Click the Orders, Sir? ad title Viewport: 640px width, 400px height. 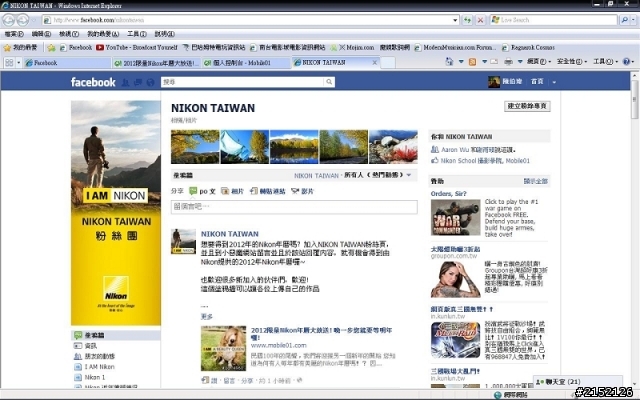[x=448, y=193]
